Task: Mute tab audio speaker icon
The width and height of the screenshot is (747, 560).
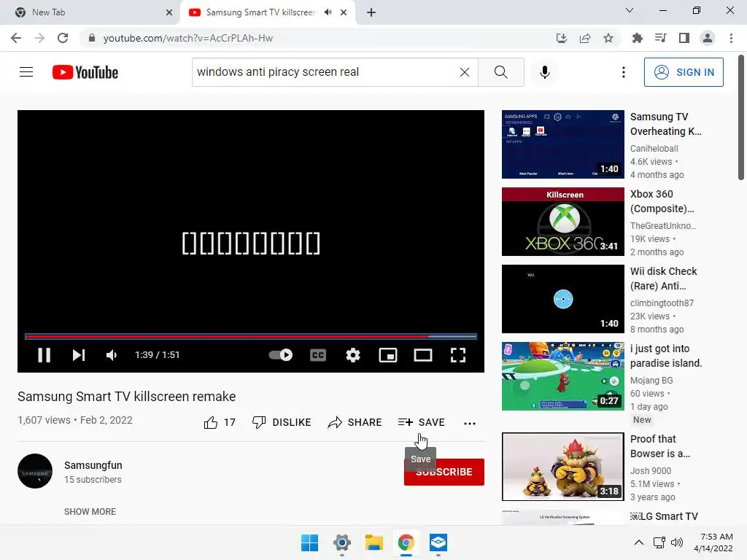Action: [328, 12]
